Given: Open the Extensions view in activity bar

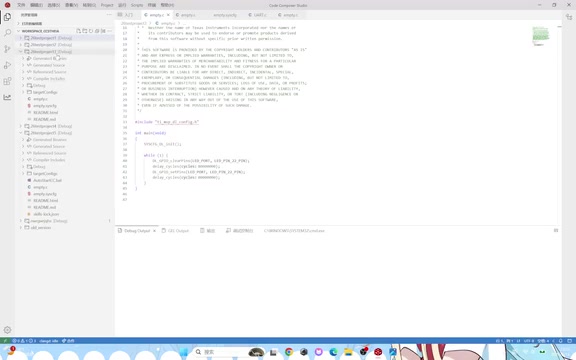Looking at the screenshot, I should (x=7, y=81).
